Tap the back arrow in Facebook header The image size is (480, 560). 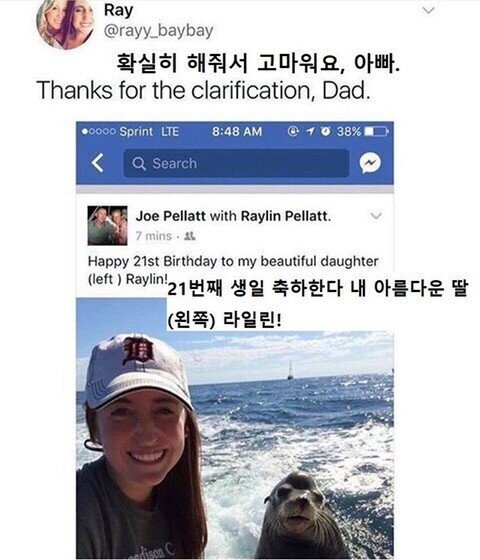click(x=98, y=163)
